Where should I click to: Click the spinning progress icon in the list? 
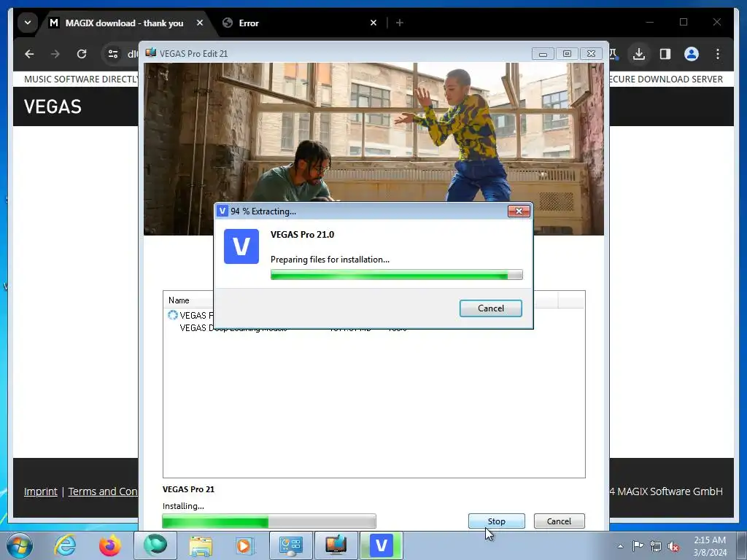172,315
